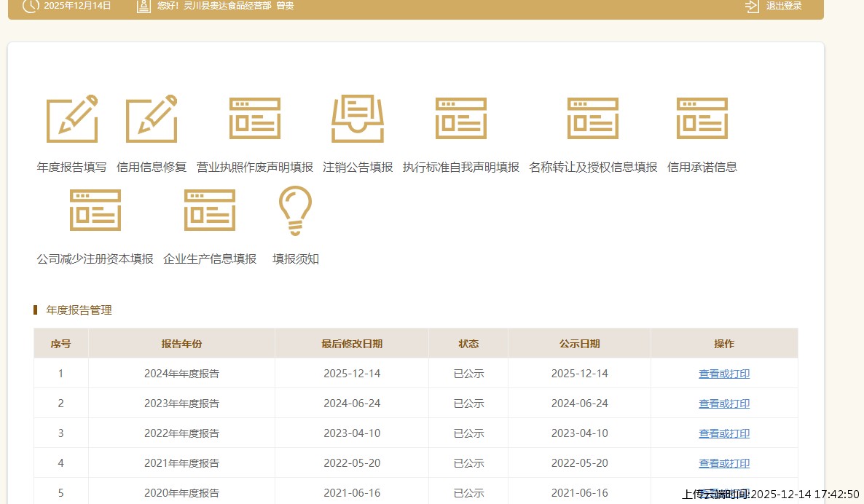Click the 退出登录 logout icon
The image size is (864, 504).
coord(752,6)
